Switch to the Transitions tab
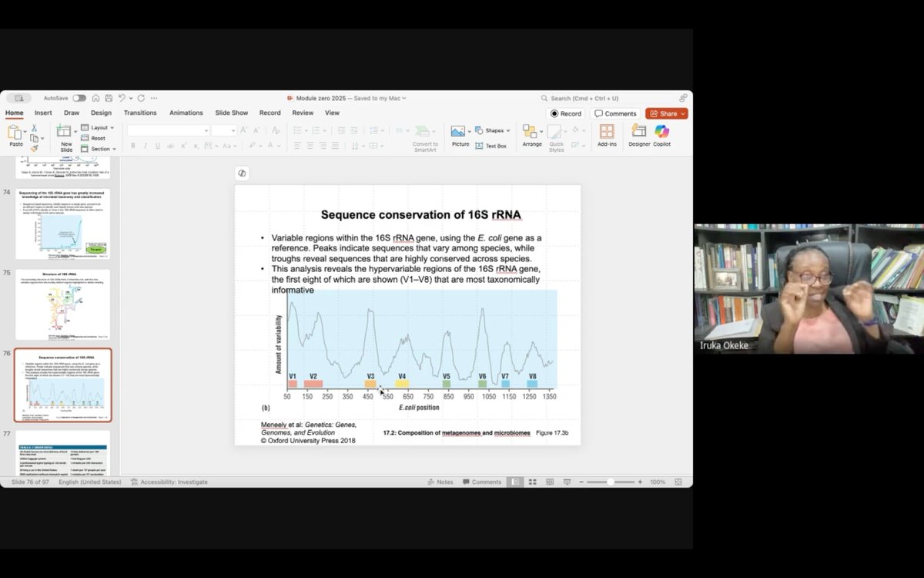The width and height of the screenshot is (924, 578). pyautogui.click(x=140, y=113)
